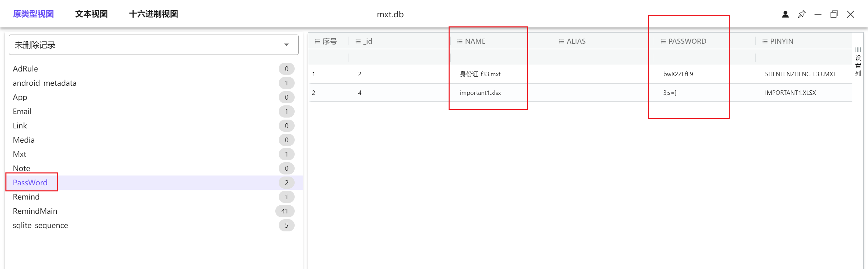This screenshot has width=868, height=269.
Task: Click the user account icon
Action: tap(785, 14)
